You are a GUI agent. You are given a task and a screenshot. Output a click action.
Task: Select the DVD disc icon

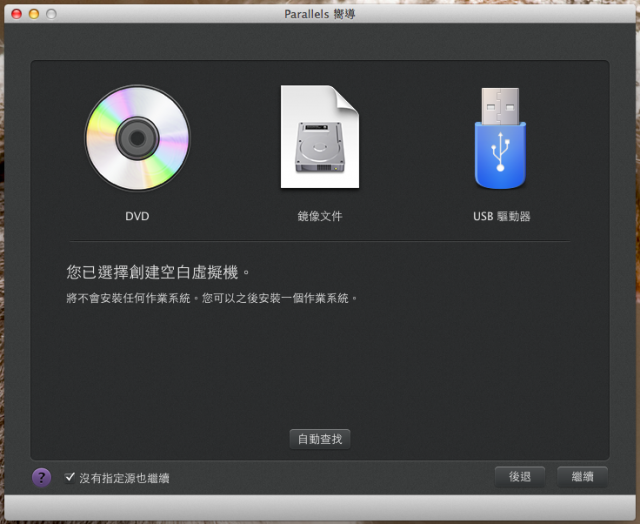[137, 138]
